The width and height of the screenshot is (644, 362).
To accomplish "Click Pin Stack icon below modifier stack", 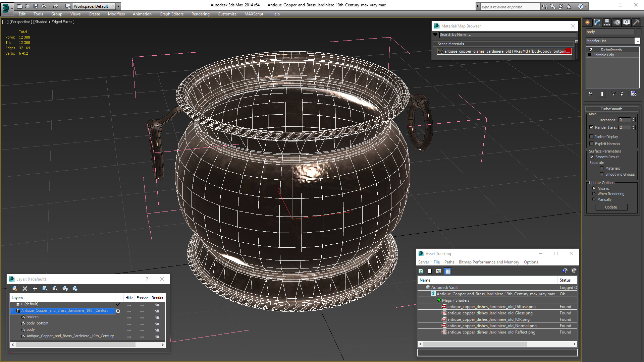I will (x=591, y=94).
